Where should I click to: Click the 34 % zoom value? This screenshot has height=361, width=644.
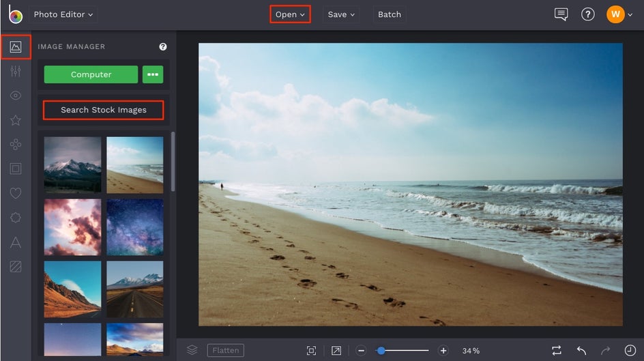pos(471,351)
